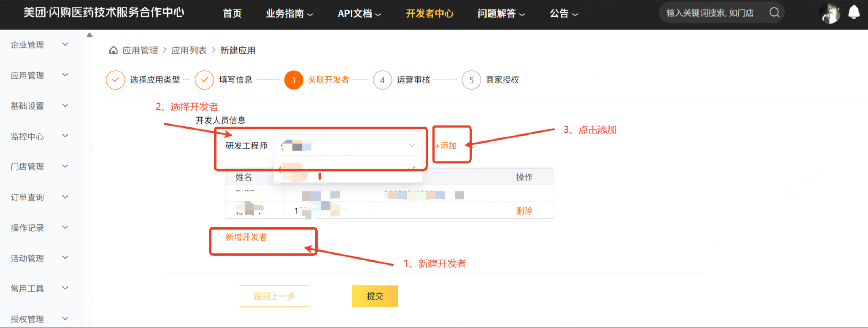
Task: Open the 业务指南 menu
Action: (289, 14)
